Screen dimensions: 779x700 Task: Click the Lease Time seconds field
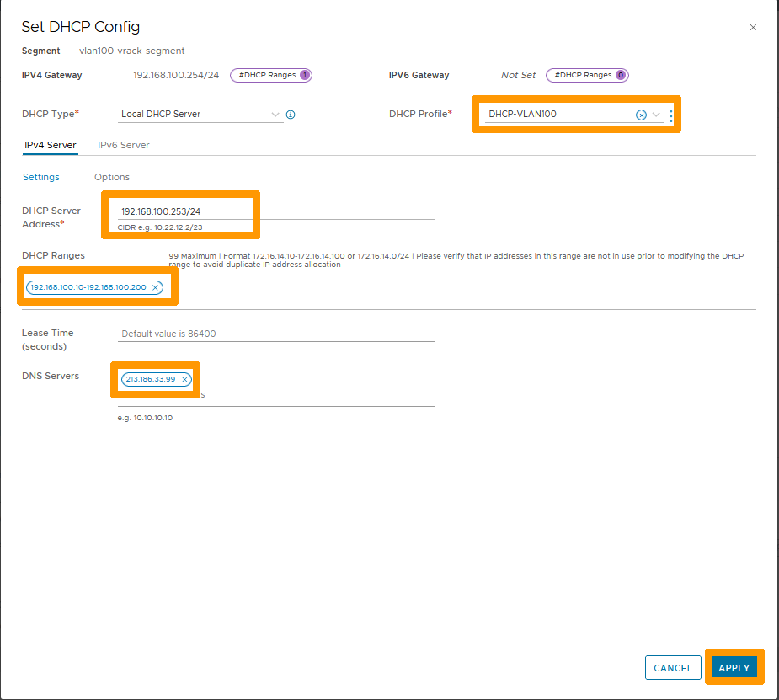coord(253,334)
